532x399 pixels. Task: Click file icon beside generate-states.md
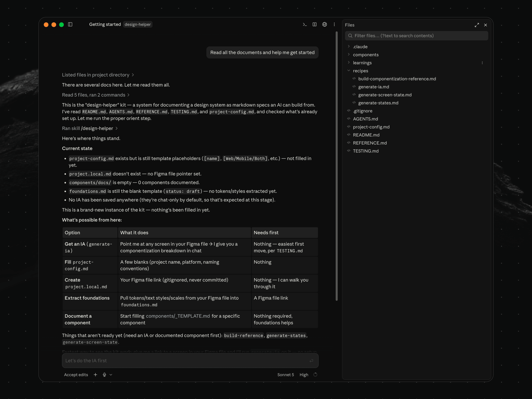pos(354,103)
